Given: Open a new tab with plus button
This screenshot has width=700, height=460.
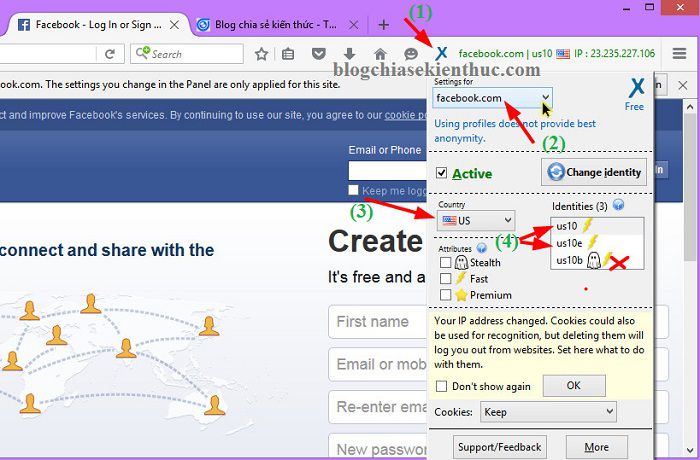Looking at the screenshot, I should (383, 25).
